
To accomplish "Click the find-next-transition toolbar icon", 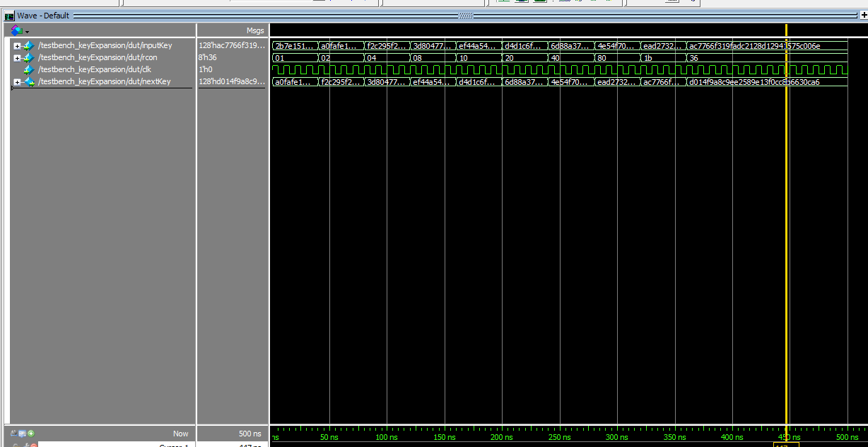I will (608, 2).
